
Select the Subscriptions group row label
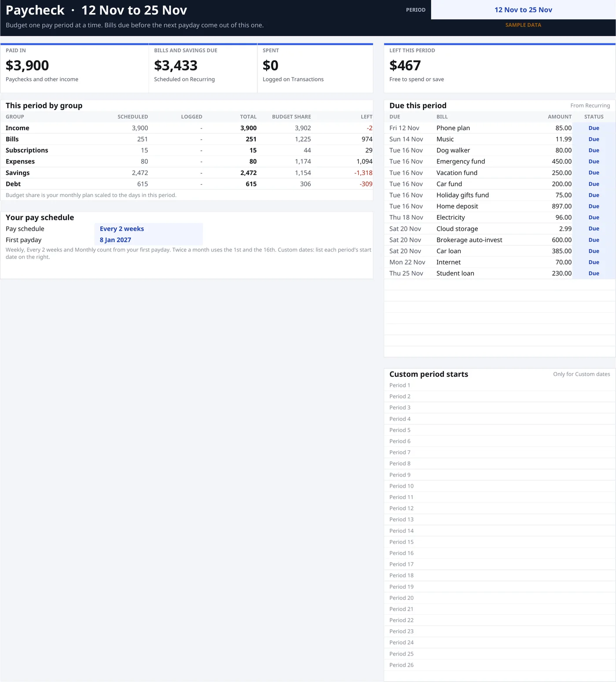[27, 150]
